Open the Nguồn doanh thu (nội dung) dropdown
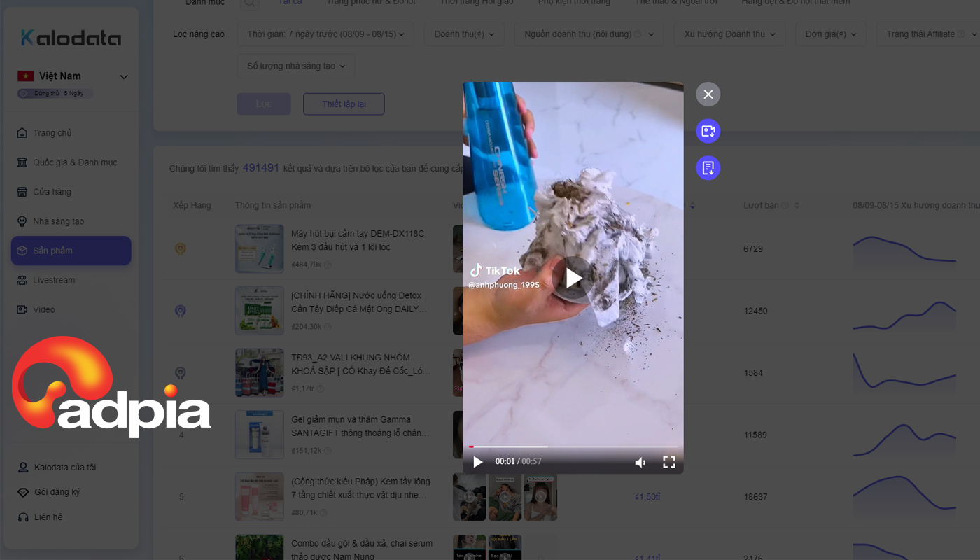The image size is (980, 560). [x=589, y=34]
